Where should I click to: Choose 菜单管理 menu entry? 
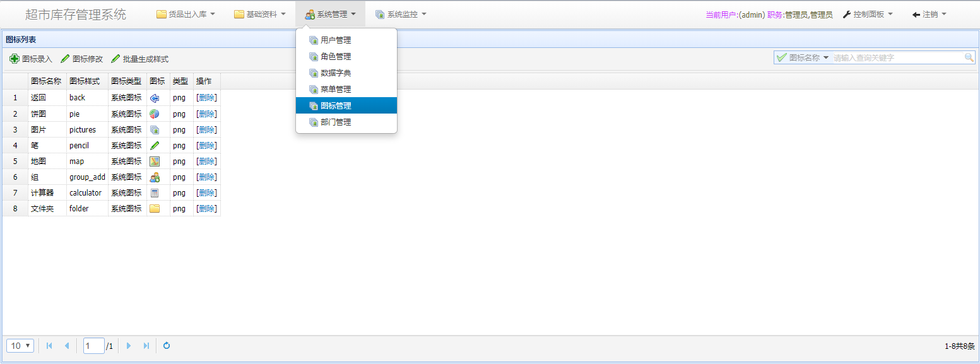click(346, 90)
